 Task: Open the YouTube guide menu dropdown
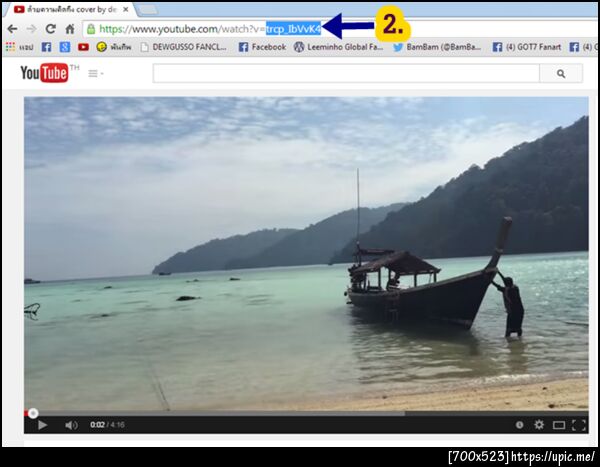tap(95, 73)
